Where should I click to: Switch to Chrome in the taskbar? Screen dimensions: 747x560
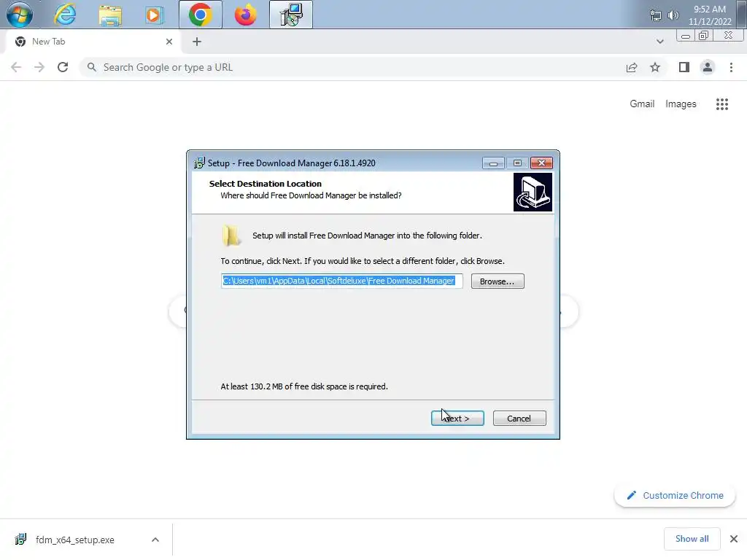[201, 15]
